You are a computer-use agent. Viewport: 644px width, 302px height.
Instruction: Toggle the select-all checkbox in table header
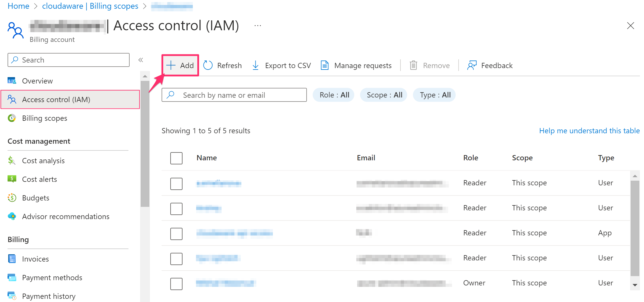176,158
